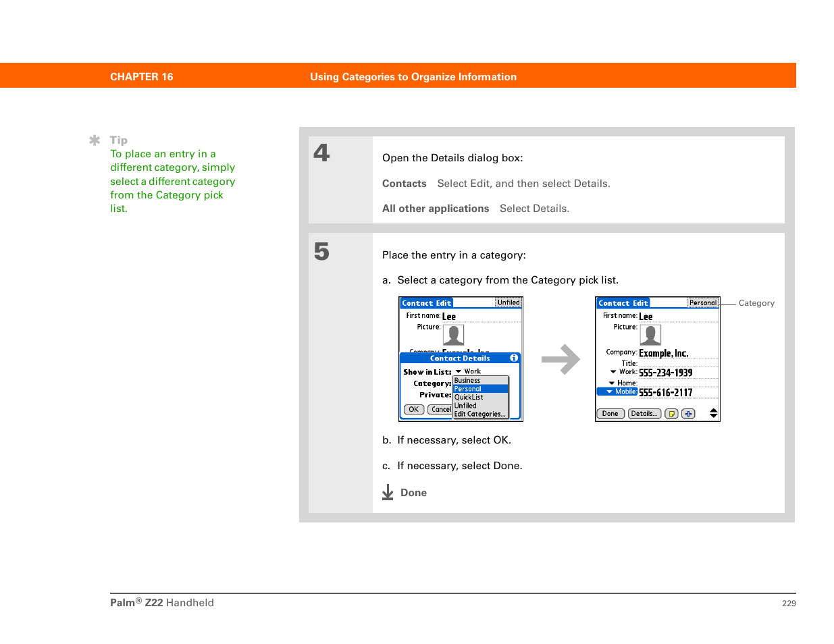Click the 'If necessary, select Done.' step

pos(460,466)
